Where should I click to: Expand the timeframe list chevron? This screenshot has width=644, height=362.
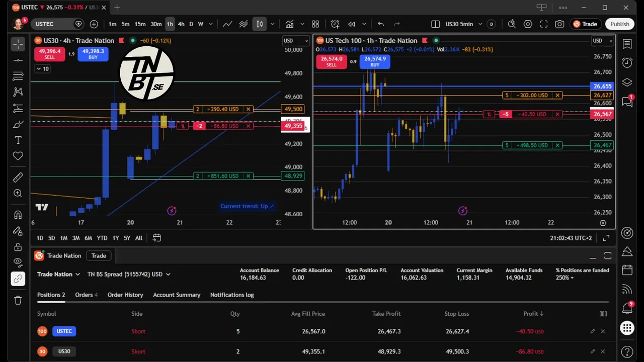pos(211,24)
